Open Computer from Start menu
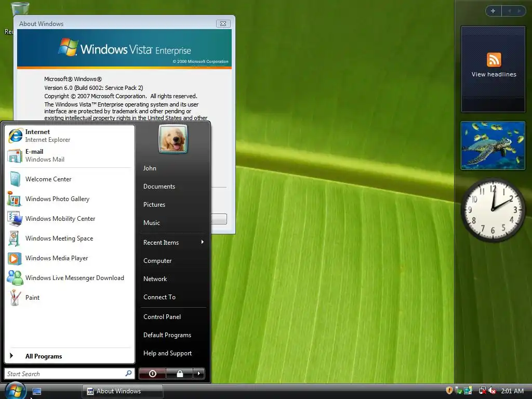Viewport: 532px width, 399px height. (173, 261)
